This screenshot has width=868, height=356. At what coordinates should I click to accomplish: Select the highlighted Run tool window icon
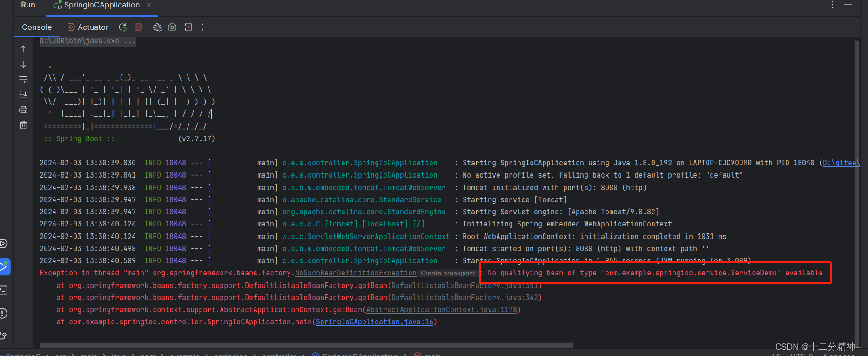coord(4,267)
